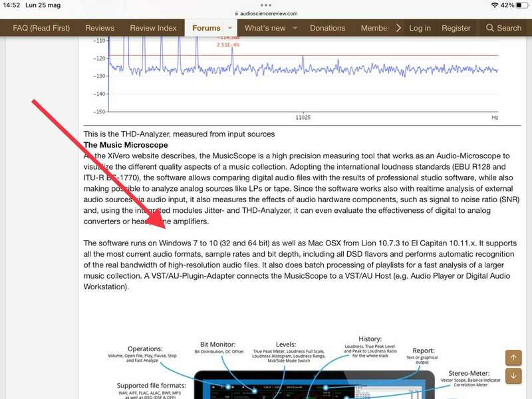This screenshot has width=532, height=399.
Task: Select the Forums tab
Action: point(206,28)
